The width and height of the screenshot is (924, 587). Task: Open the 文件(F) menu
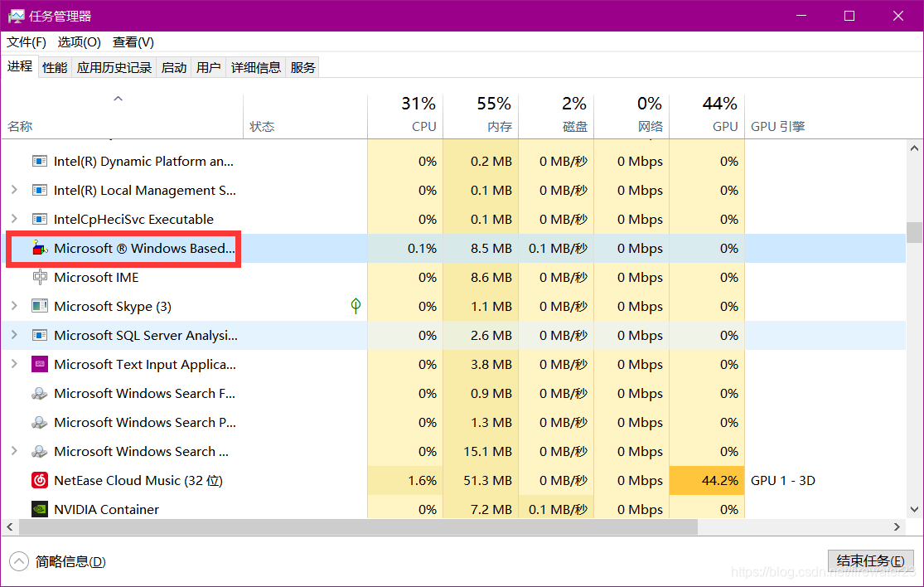(x=26, y=42)
